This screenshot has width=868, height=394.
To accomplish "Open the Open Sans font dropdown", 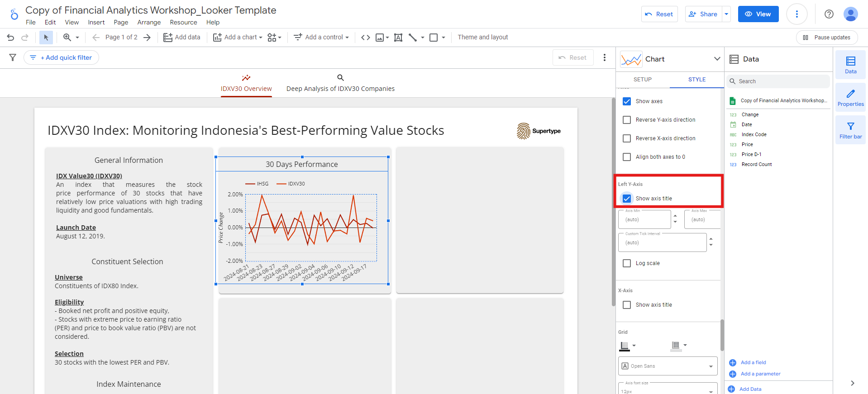I will pos(668,366).
